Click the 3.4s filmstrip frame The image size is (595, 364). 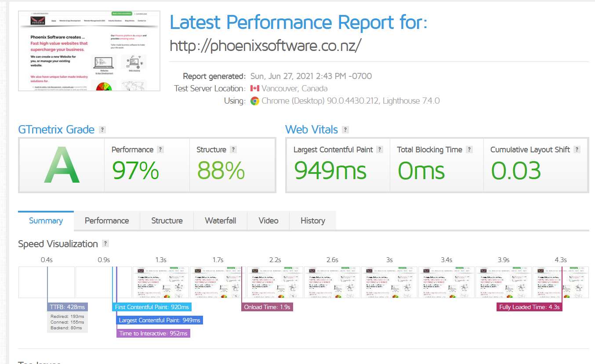click(x=446, y=282)
